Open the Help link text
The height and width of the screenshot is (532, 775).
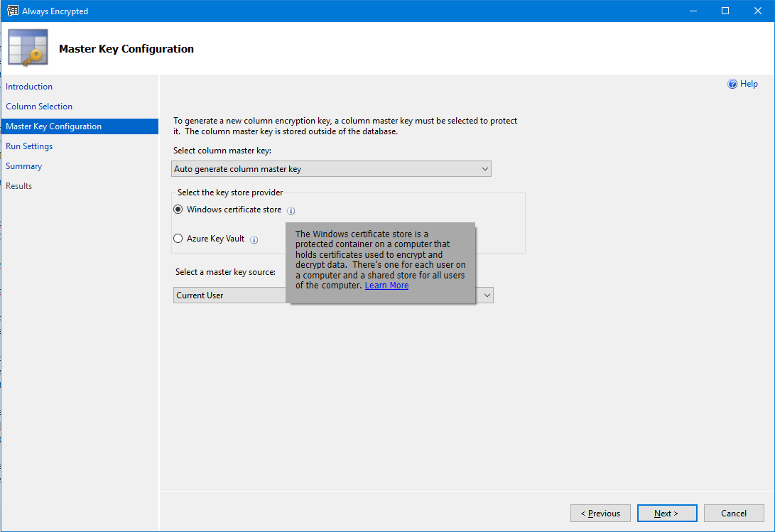[749, 84]
